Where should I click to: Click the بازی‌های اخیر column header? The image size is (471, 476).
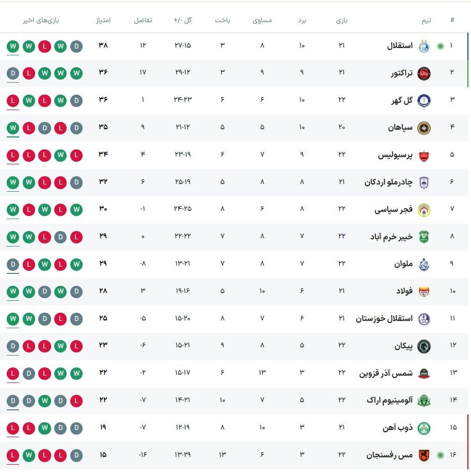[x=41, y=21]
